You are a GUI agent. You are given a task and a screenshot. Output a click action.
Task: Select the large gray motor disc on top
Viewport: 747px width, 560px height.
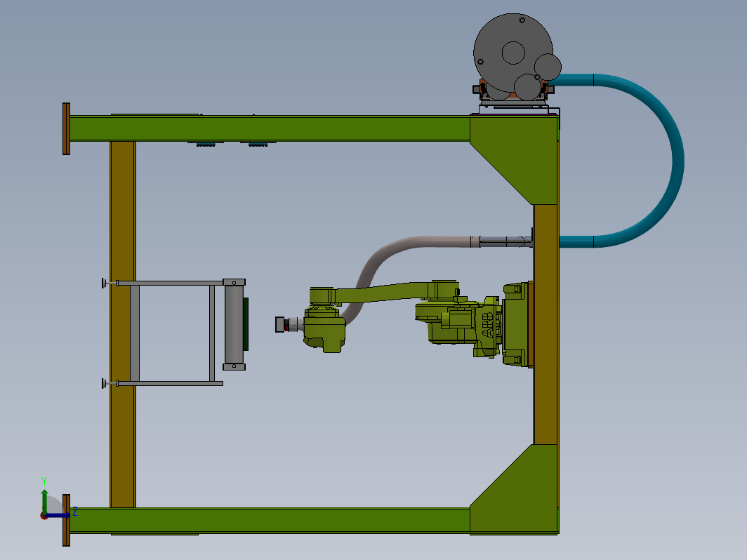[513, 53]
